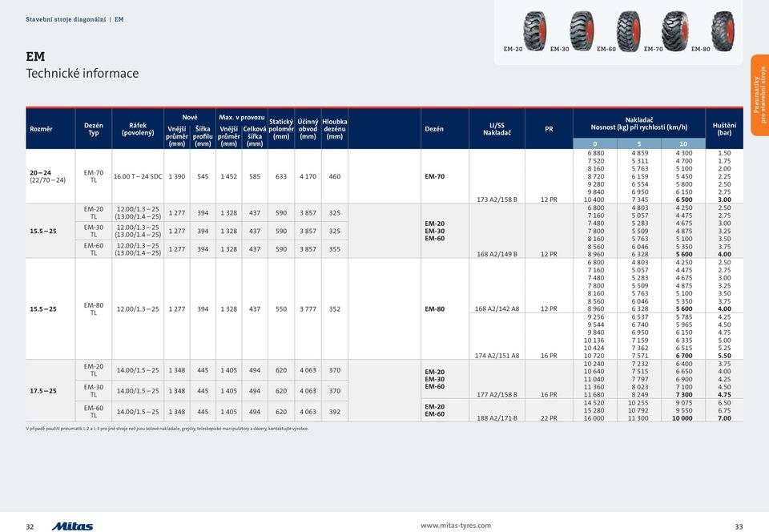Click the 'Nakladač Nosnost (kg) při rychlosti' header
This screenshot has height=532, width=769.
[x=639, y=123]
